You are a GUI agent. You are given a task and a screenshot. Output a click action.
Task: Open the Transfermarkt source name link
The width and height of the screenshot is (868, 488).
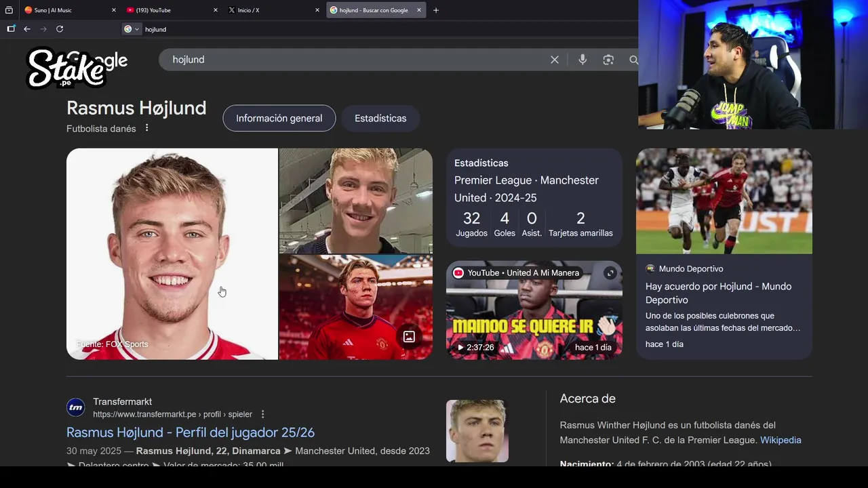point(123,401)
